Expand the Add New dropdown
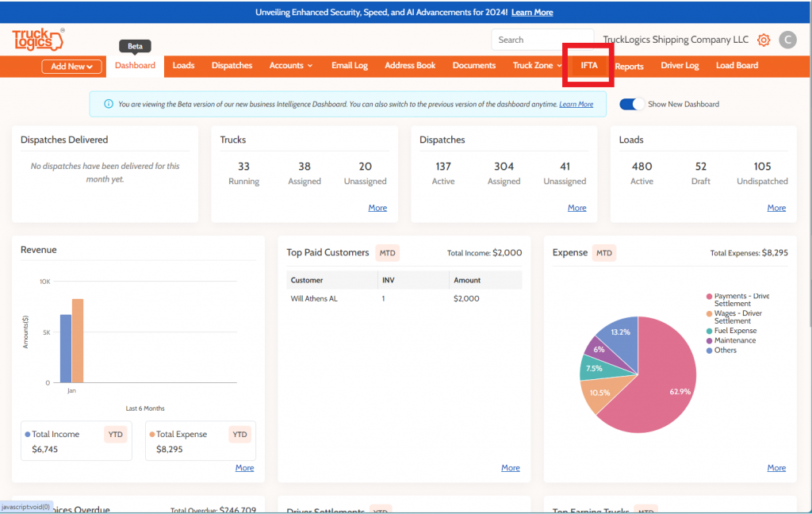This screenshot has width=812, height=514. pos(71,67)
